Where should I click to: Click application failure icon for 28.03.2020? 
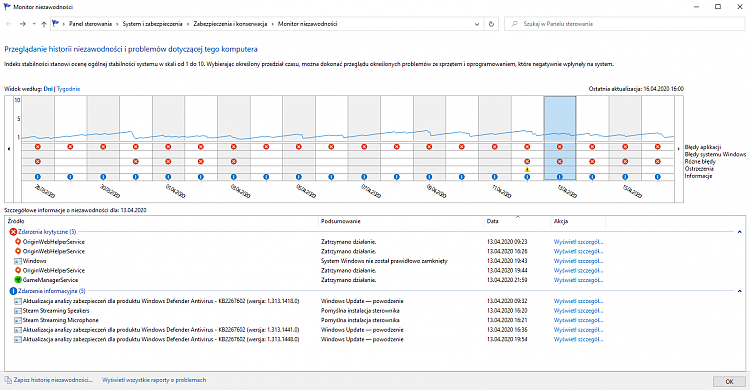tap(38, 147)
